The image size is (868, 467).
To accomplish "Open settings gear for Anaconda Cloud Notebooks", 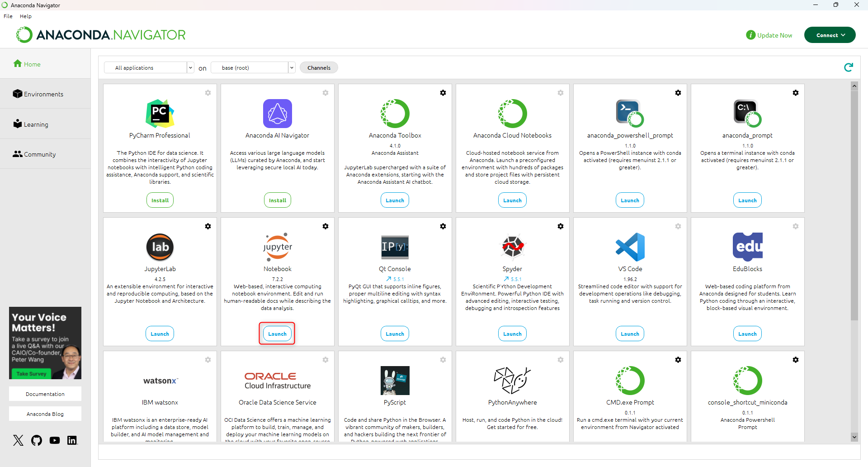I will (x=561, y=93).
